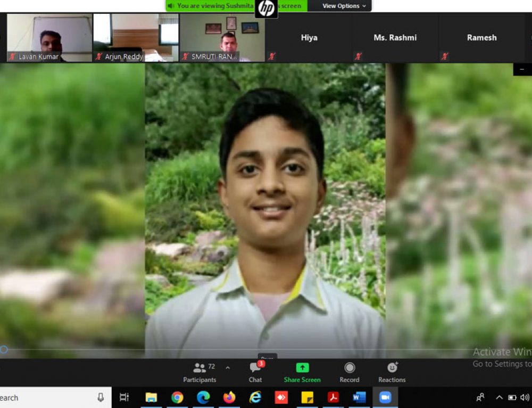Click the progress handle on the shared screen
The height and width of the screenshot is (408, 532).
click(4, 349)
